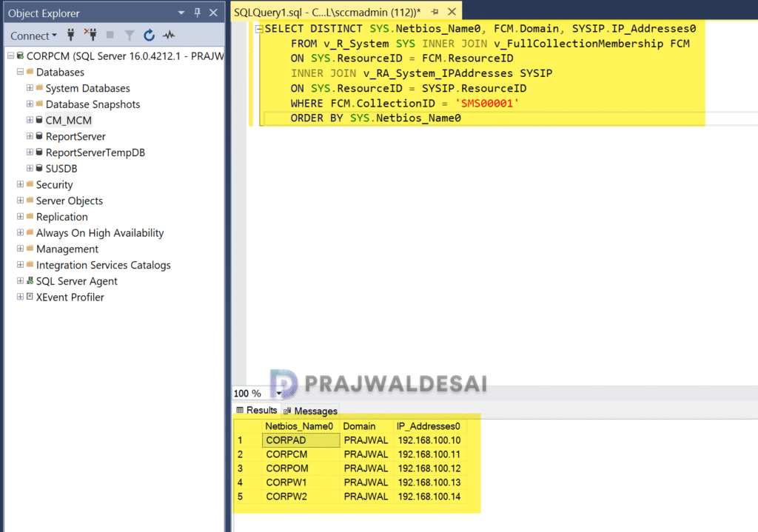Viewport: 758px width, 532px height.
Task: Select System Databases in the tree
Action: (87, 89)
